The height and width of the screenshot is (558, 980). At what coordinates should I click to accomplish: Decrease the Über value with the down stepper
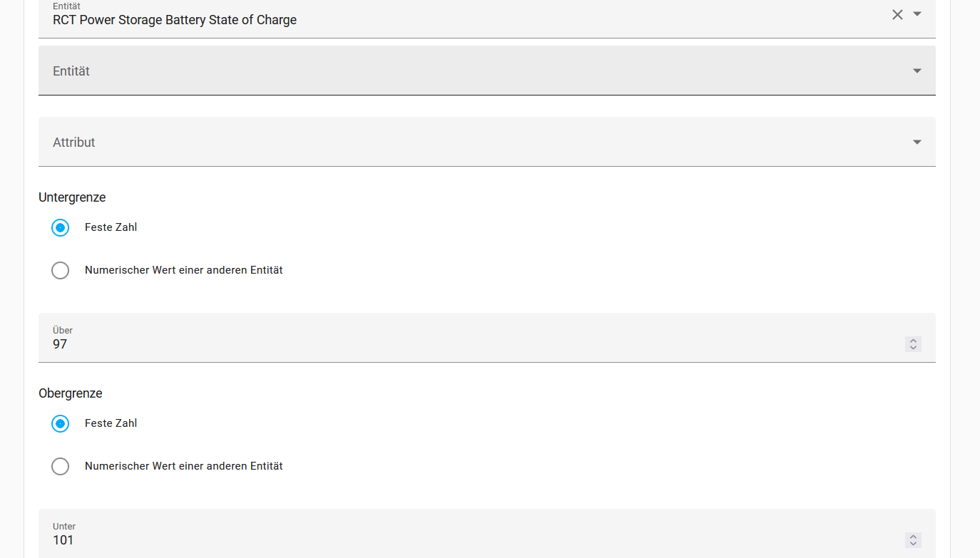pos(913,348)
